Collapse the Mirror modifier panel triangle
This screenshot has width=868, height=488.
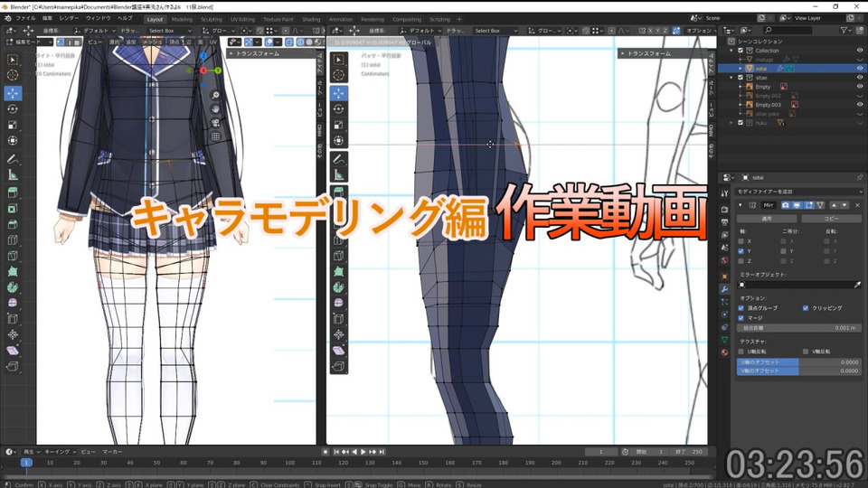pyautogui.click(x=741, y=205)
